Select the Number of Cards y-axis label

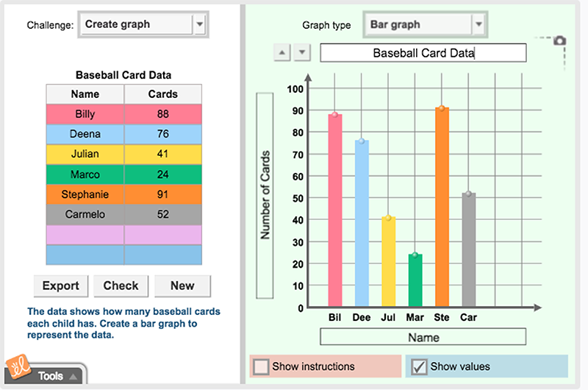click(x=265, y=195)
